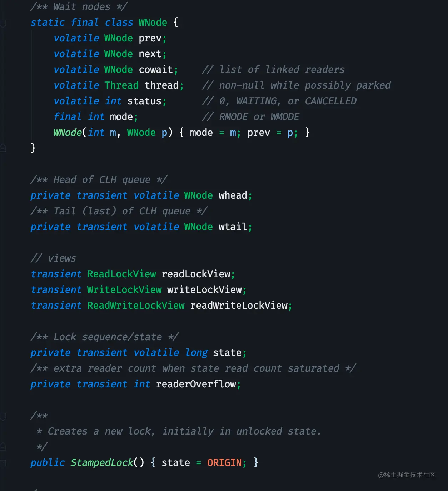Click the WNode class name declaration
The height and width of the screenshot is (491, 448).
point(153,23)
